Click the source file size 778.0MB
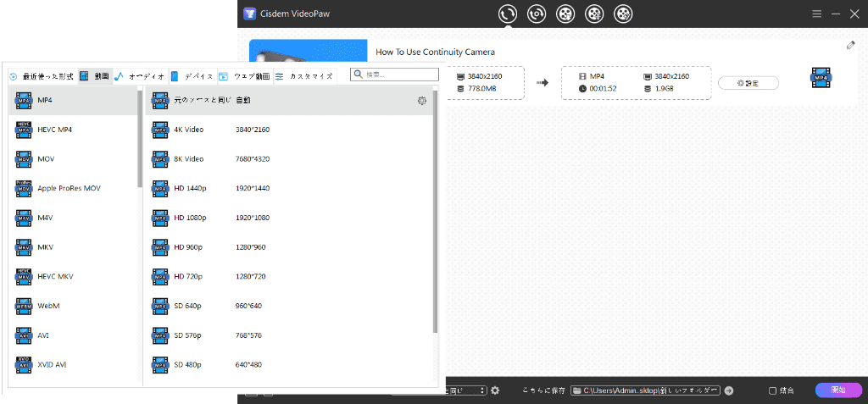This screenshot has width=868, height=404. coord(482,89)
